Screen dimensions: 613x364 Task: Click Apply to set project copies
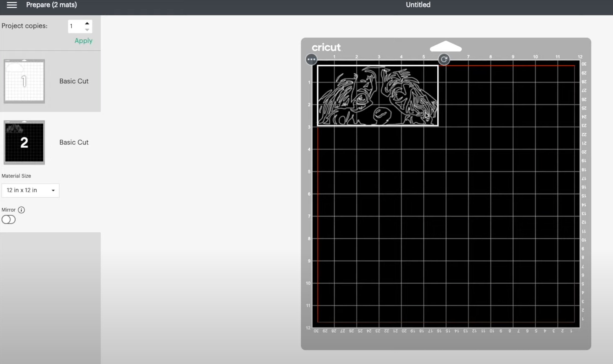point(83,40)
